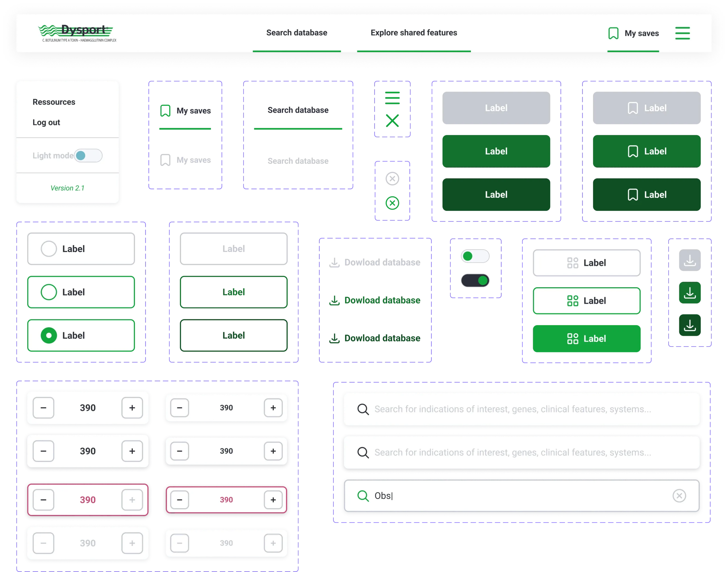
Task: Open the green hamburger menu in header
Action: click(682, 33)
